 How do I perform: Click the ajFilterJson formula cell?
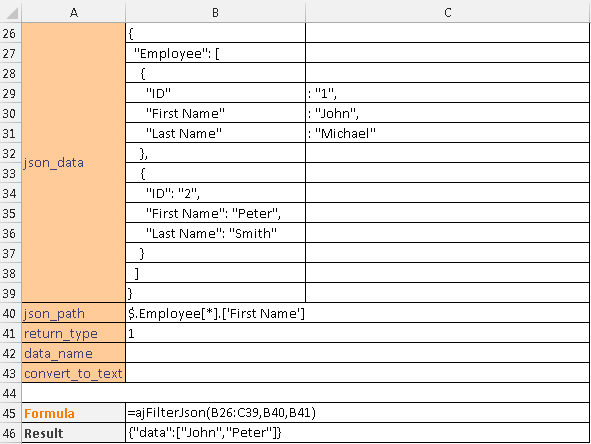357,413
